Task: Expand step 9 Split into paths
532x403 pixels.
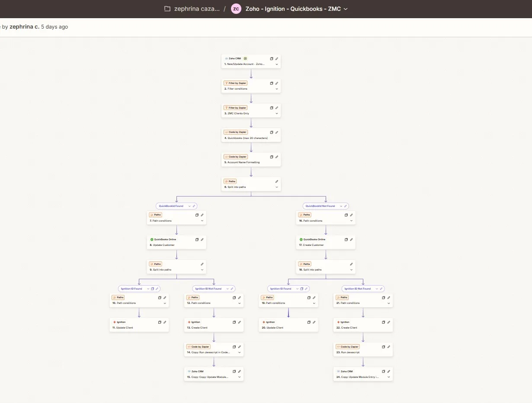Action: 202,270
